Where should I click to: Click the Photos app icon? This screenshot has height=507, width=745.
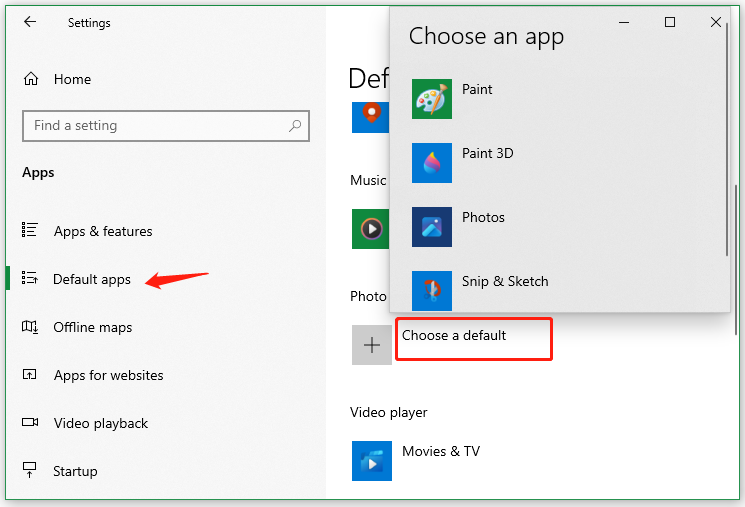tap(431, 227)
